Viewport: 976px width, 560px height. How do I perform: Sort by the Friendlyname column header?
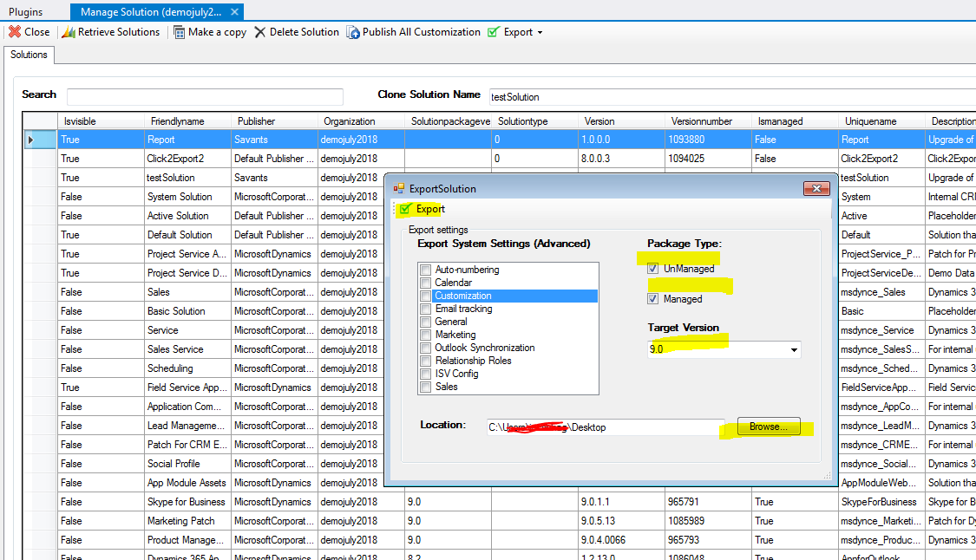pos(187,121)
